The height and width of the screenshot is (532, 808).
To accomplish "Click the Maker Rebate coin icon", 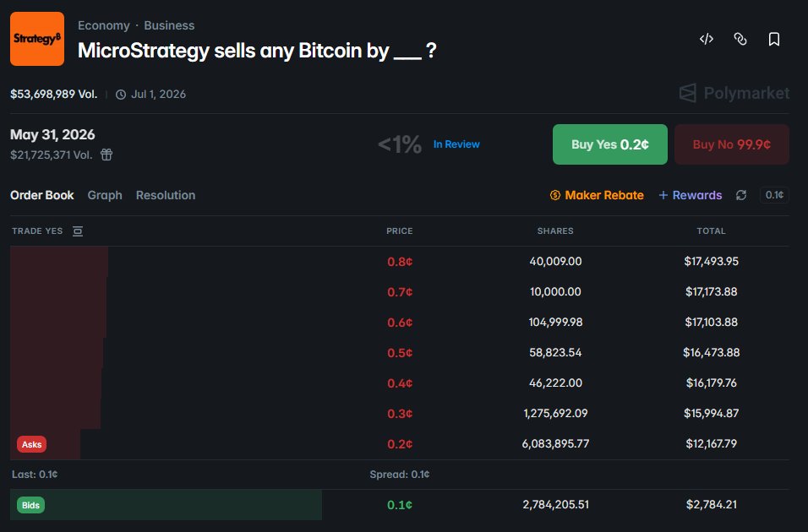I will tap(555, 195).
